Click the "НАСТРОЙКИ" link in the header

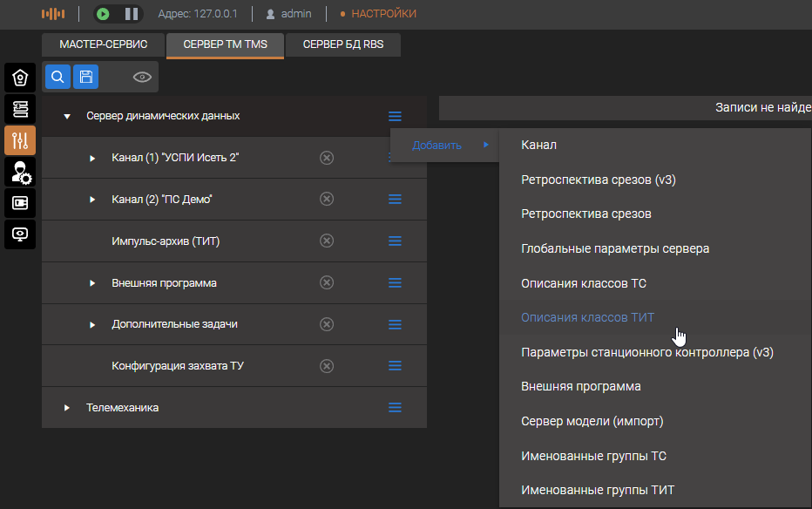(x=383, y=14)
